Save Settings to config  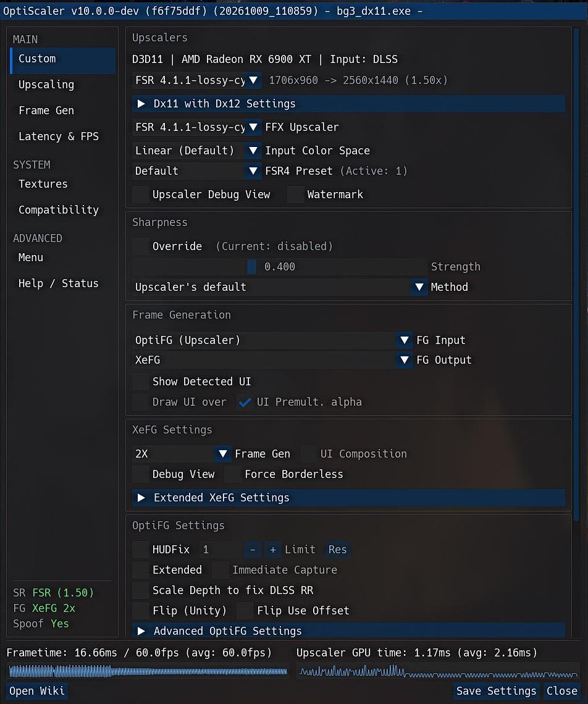pyautogui.click(x=497, y=690)
